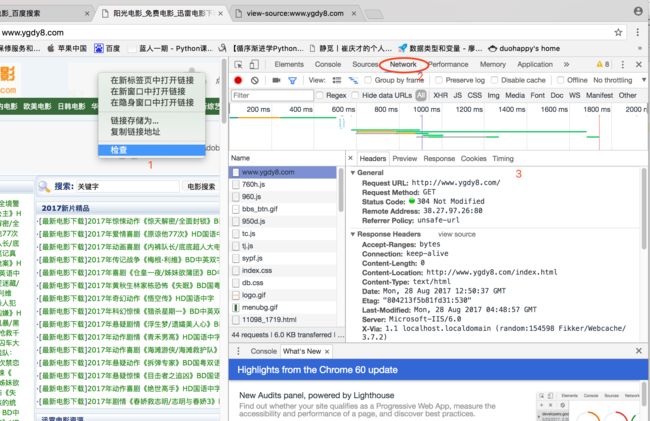This screenshot has height=421, width=650.
Task: Click the network Filter text field
Action: pos(272,95)
